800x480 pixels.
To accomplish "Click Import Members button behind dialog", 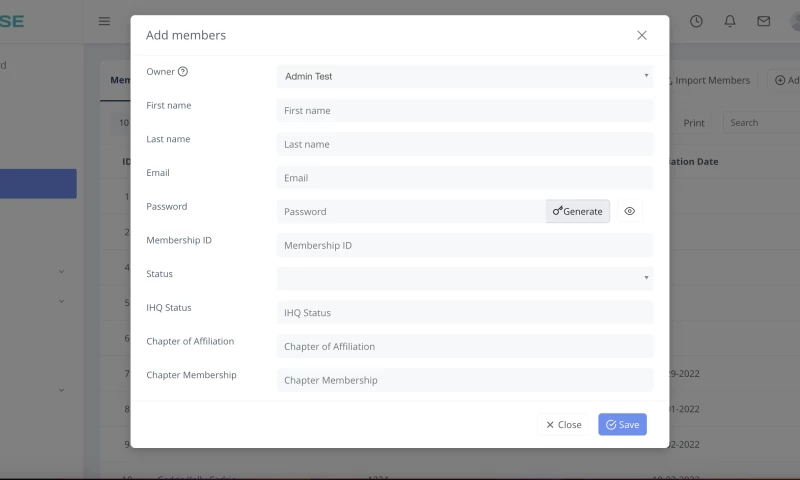I will [x=711, y=80].
